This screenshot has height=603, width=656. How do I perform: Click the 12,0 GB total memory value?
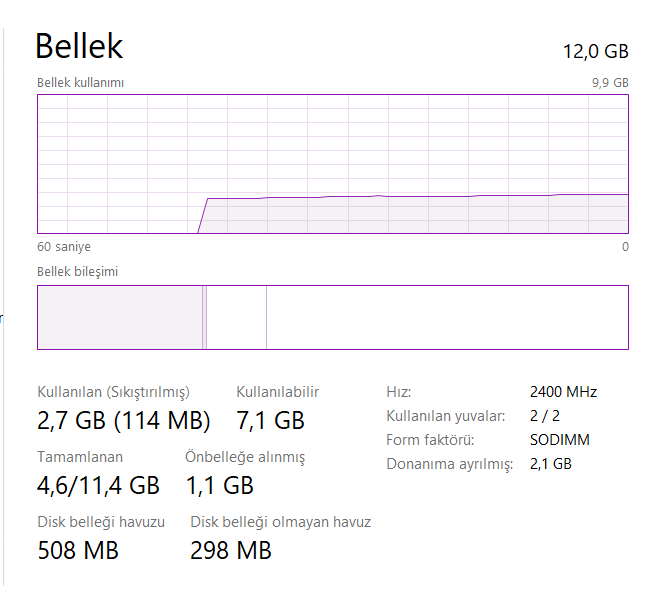point(596,52)
